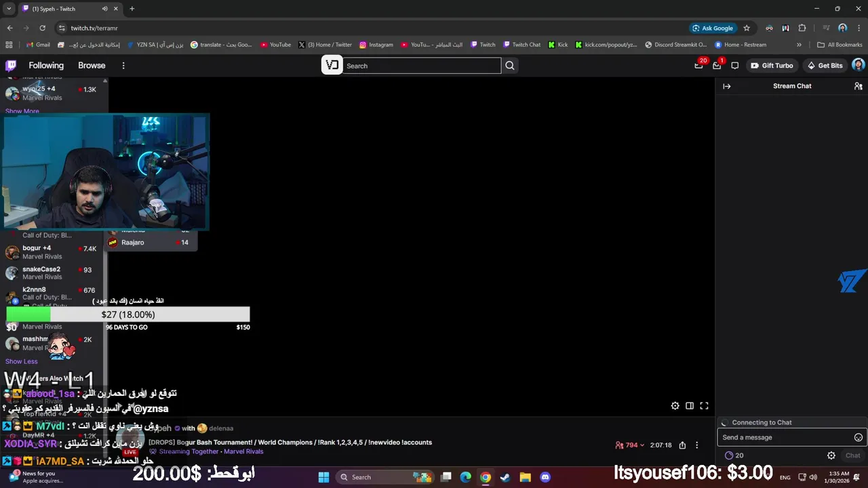The image size is (868, 488).
Task: Click the Chat send button
Action: click(x=852, y=455)
